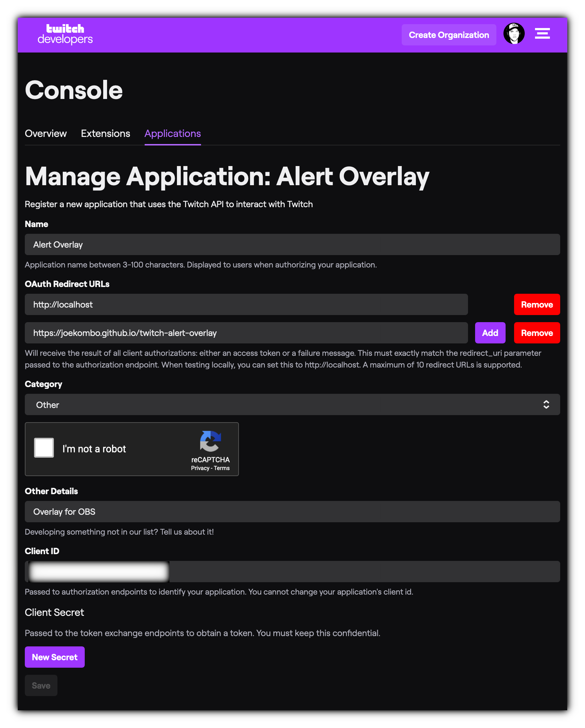Viewport: 585px width, 728px height.
Task: Remove the http://localhost redirect URL
Action: [x=537, y=304]
